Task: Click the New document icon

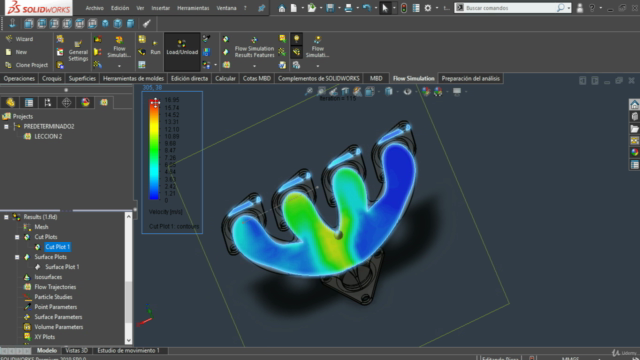Action: [x=293, y=8]
